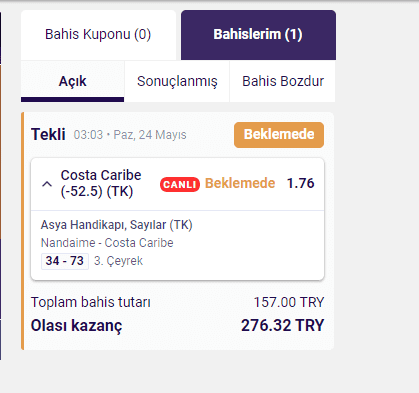The width and height of the screenshot is (419, 393).
Task: Click the orange Beklemede status badge
Action: click(x=279, y=135)
